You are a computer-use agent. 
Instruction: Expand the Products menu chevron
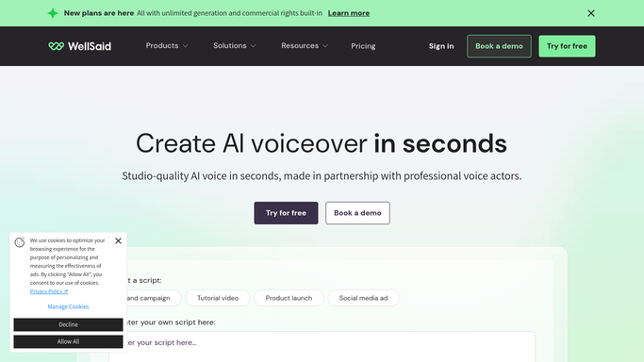coord(186,46)
